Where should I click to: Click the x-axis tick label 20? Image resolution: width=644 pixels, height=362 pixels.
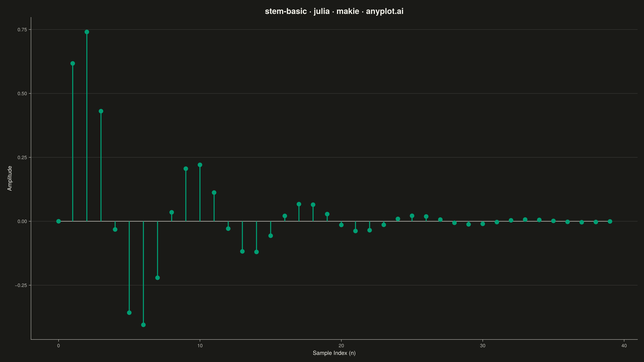point(341,346)
